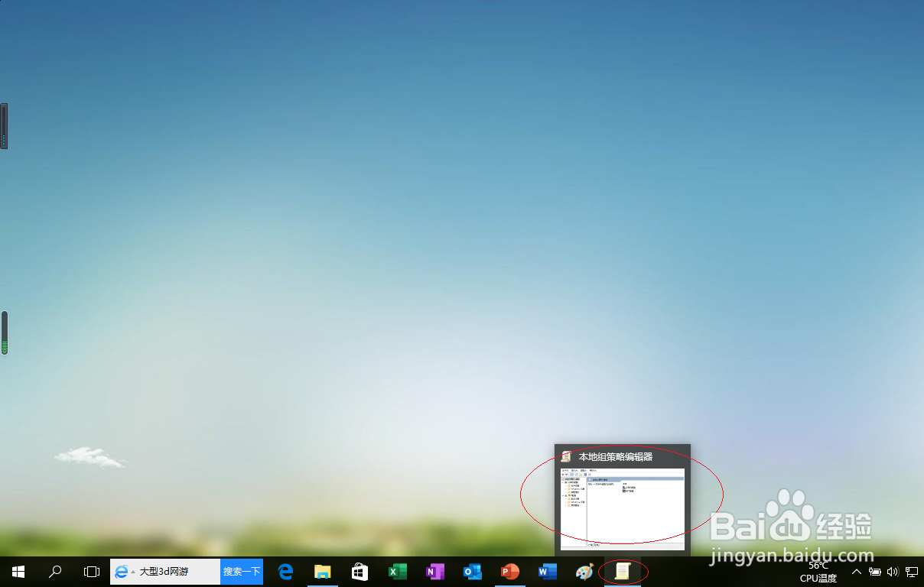This screenshot has height=587, width=924.
Task: Open File Explorer from the taskbar
Action: pyautogui.click(x=322, y=571)
